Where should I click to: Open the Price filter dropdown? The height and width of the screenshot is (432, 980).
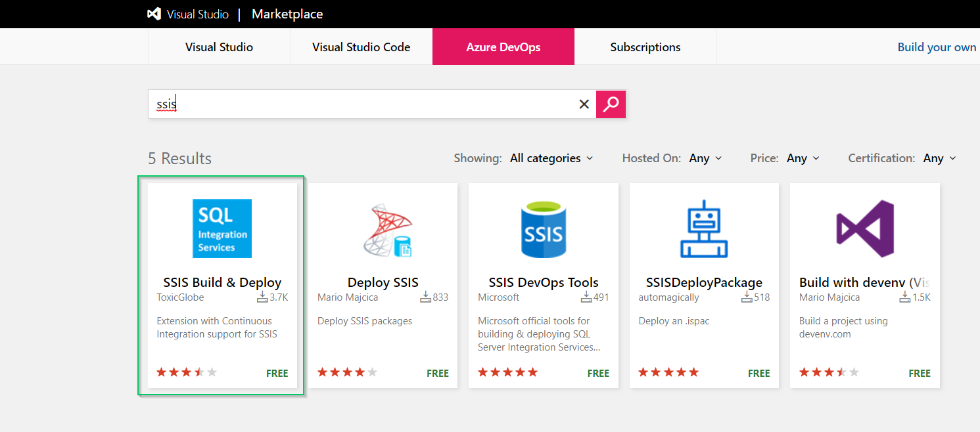tap(803, 158)
